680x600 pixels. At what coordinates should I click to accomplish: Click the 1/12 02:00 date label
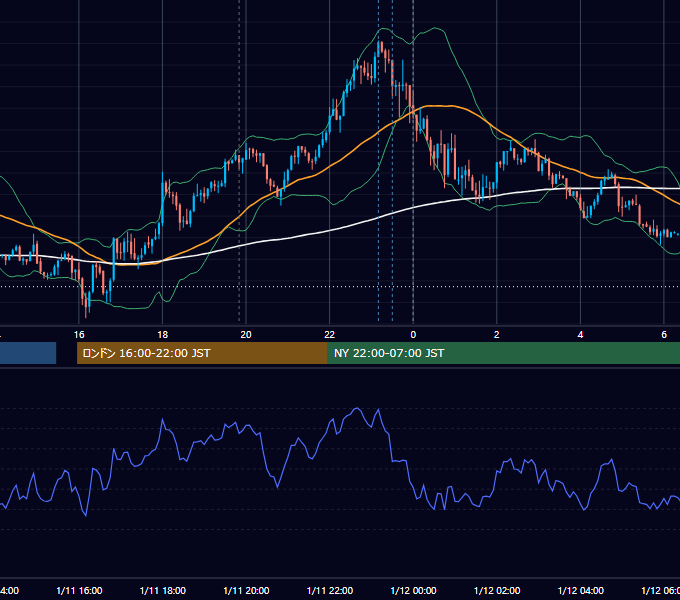(x=497, y=590)
